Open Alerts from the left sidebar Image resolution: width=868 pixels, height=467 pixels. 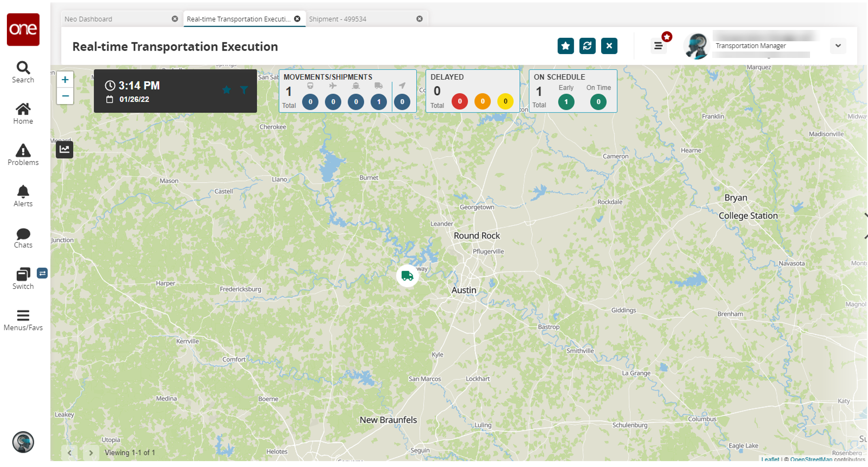tap(23, 196)
